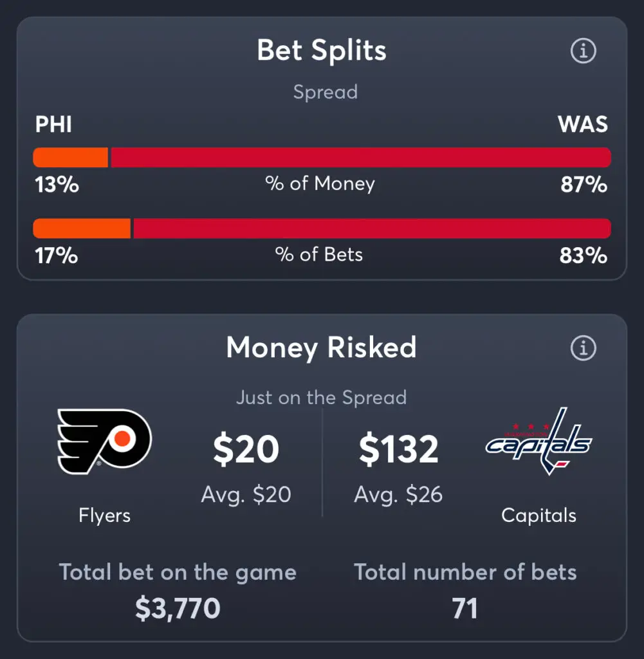Screen dimensions: 644x659
Task: Click the red WAS bets bar segment
Action: [x=373, y=228]
